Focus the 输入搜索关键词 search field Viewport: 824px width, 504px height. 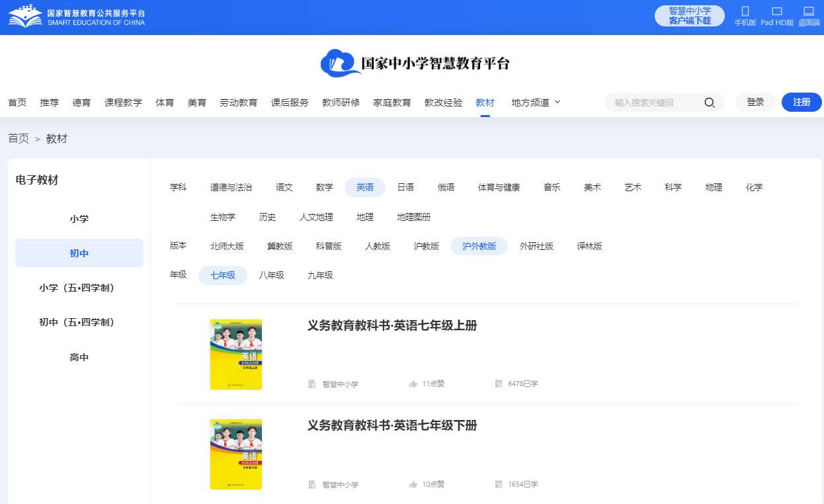coord(655,103)
